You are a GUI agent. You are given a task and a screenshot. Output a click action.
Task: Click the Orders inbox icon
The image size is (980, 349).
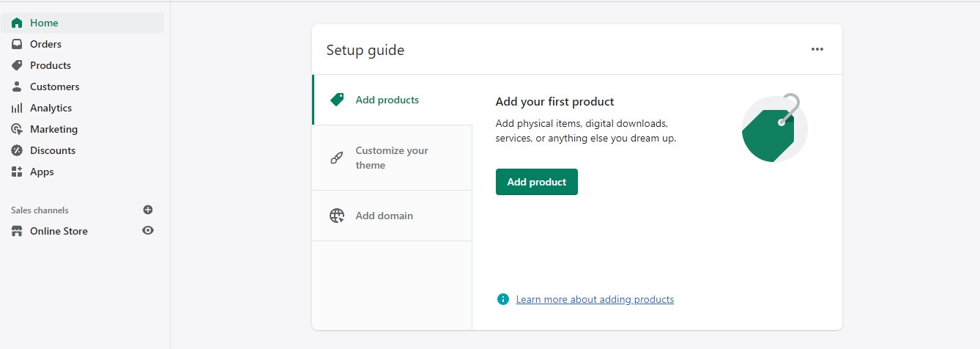[x=17, y=44]
